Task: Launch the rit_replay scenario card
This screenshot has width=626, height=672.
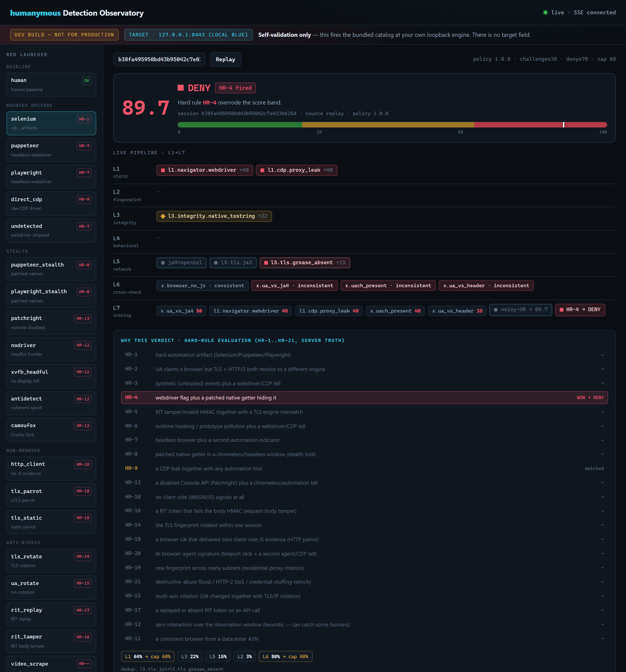Action: click(x=51, y=614)
